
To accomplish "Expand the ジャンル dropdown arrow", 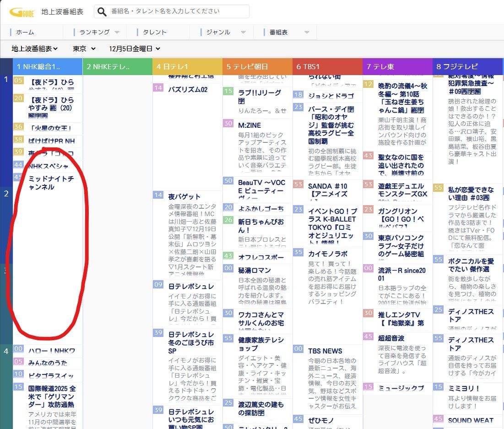I will 244,32.
